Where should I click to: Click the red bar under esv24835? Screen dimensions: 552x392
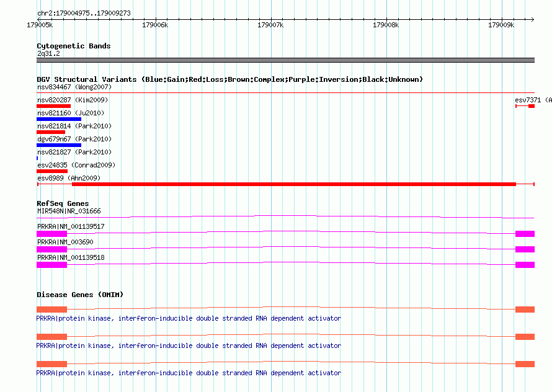tap(52, 171)
